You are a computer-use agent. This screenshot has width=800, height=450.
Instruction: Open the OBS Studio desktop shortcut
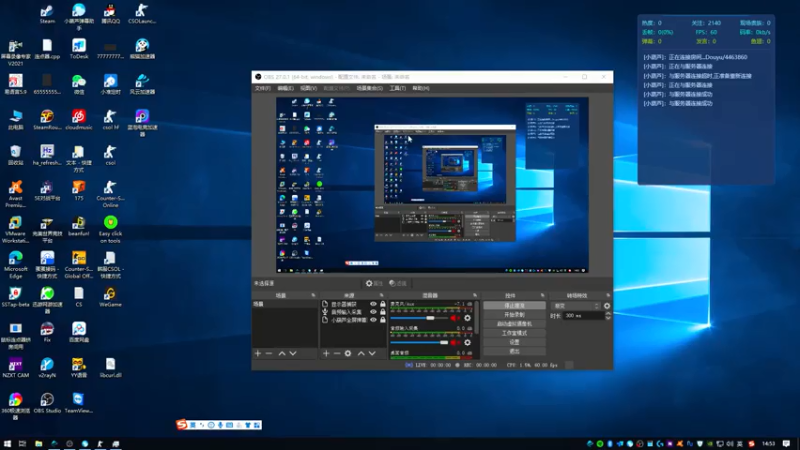coord(47,403)
